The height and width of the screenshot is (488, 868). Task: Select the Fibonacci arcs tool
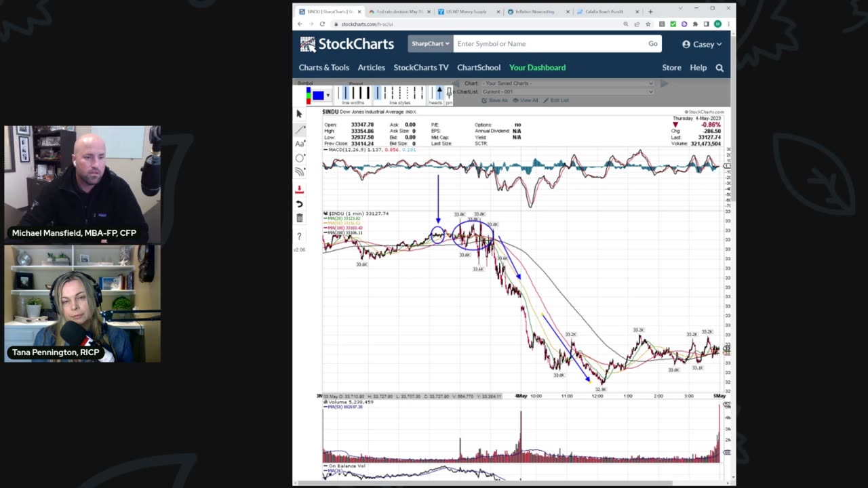[300, 172]
